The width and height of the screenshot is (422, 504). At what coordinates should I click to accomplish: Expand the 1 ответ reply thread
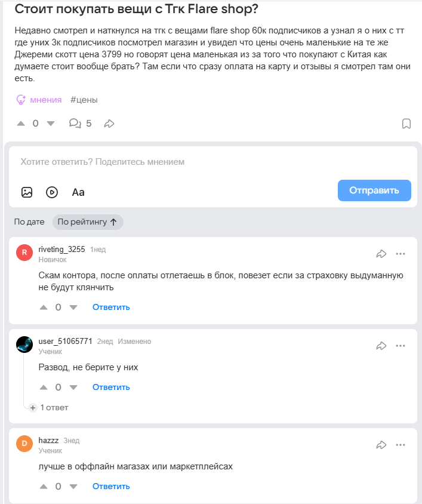click(x=50, y=407)
